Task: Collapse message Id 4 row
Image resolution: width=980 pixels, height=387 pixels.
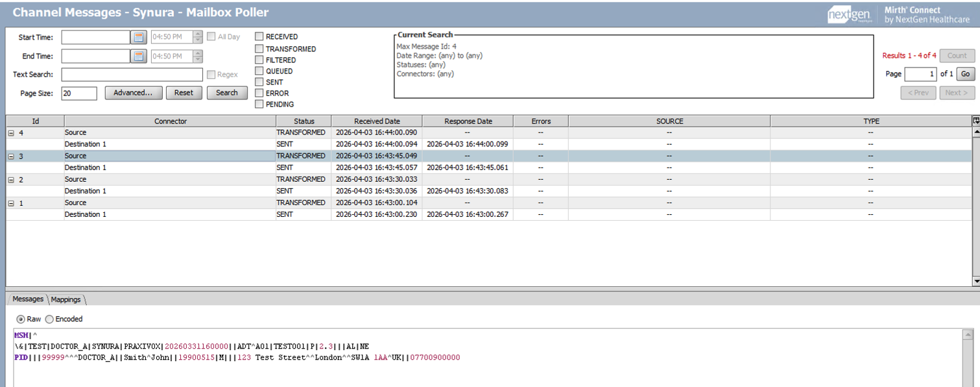Action: tap(11, 132)
